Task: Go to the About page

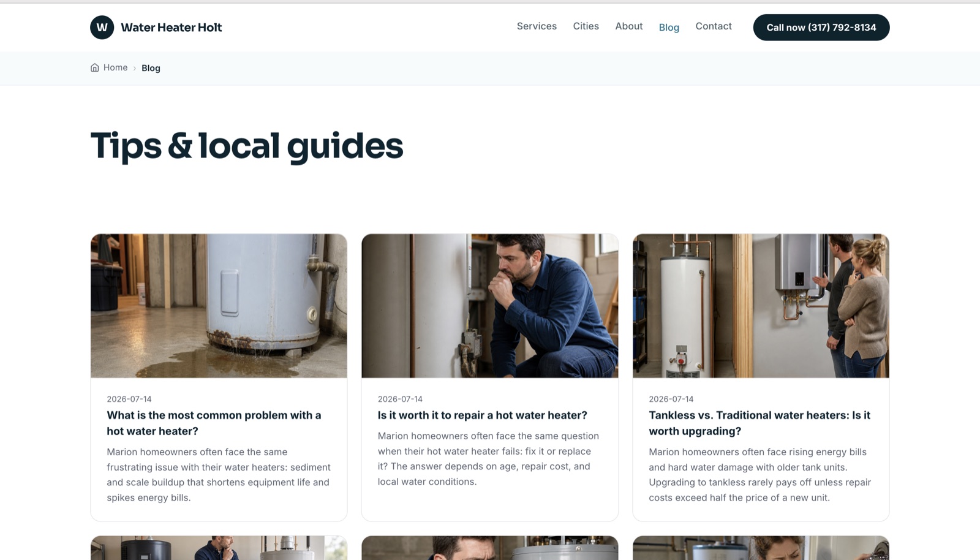Action: click(629, 26)
